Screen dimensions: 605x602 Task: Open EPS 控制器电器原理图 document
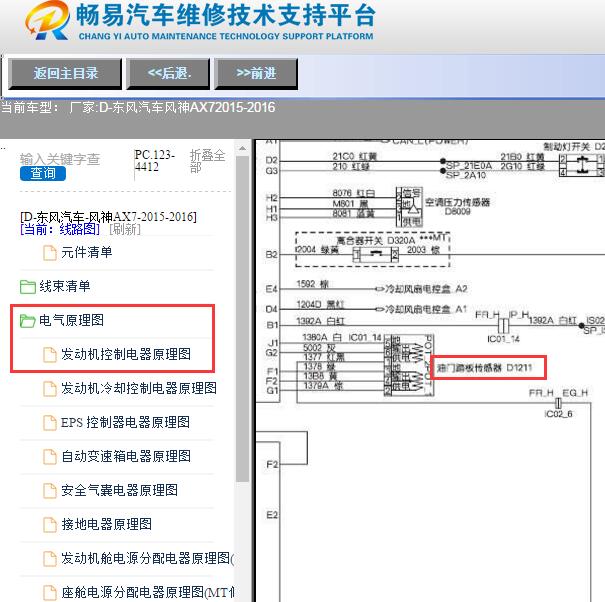coord(125,422)
